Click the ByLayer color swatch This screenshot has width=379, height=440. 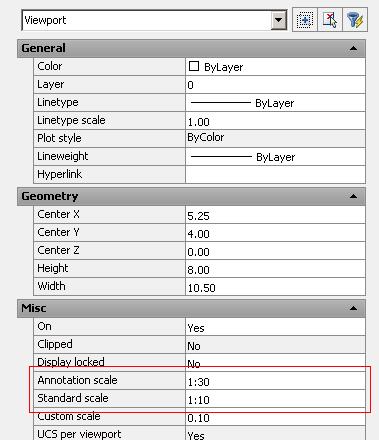194,66
